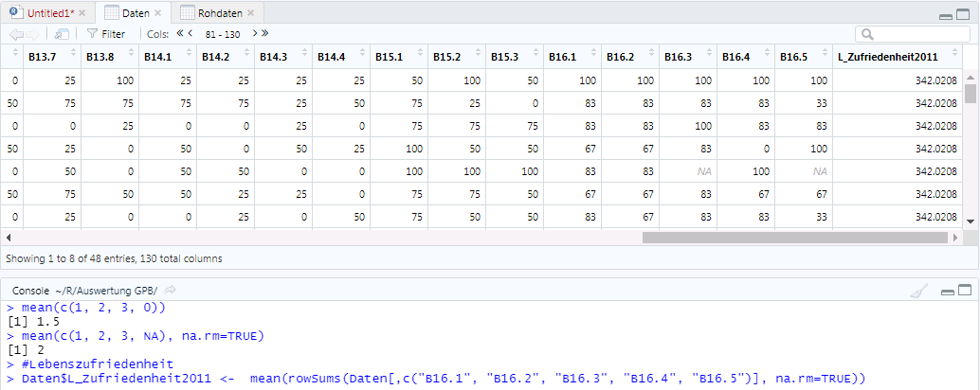The width and height of the screenshot is (980, 390).
Task: Click the vertical scrollbar down arrow of table
Action: coord(970,221)
